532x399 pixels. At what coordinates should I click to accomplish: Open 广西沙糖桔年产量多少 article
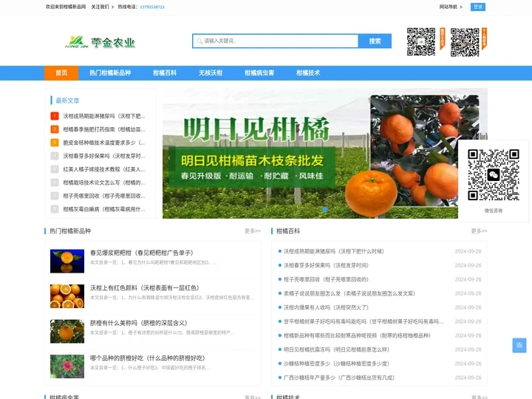click(x=339, y=378)
